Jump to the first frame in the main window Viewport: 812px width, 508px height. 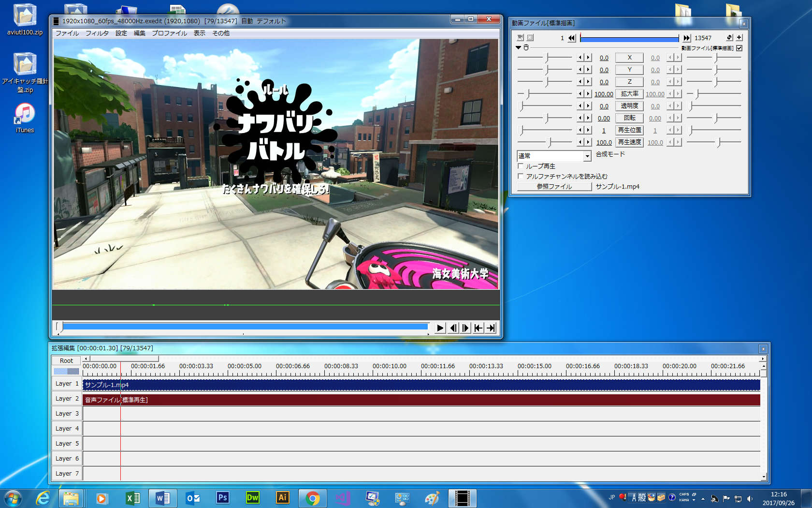[x=478, y=328]
